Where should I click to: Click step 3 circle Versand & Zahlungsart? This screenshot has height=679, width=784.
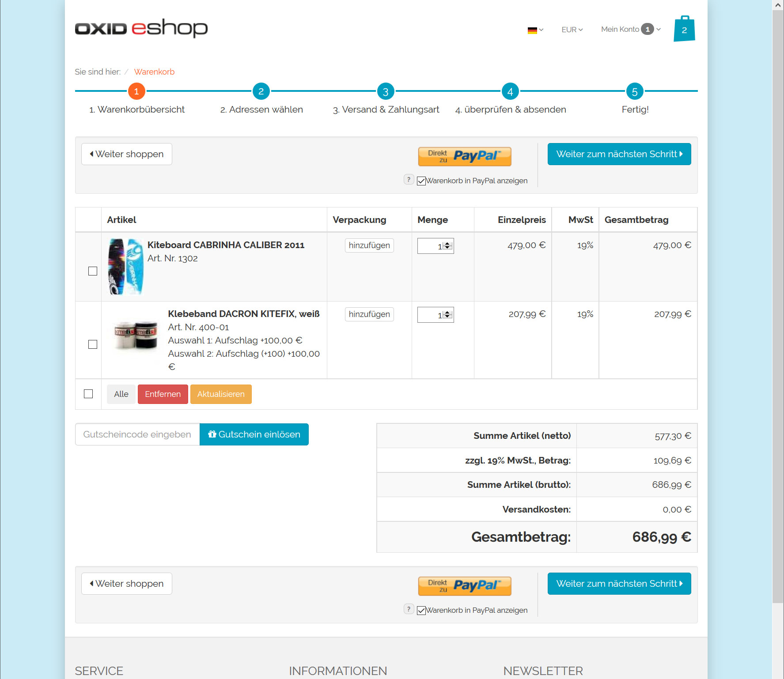(x=386, y=91)
